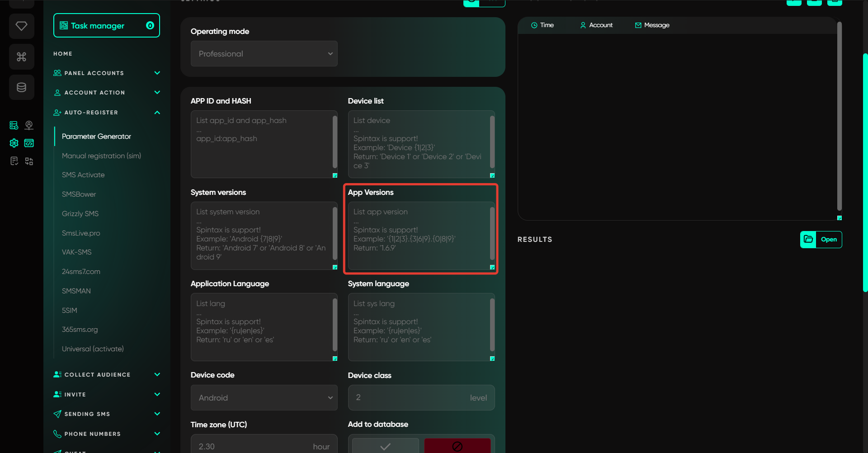Image resolution: width=868 pixels, height=453 pixels.
Task: Click the folder icon beside Open
Action: 808,240
